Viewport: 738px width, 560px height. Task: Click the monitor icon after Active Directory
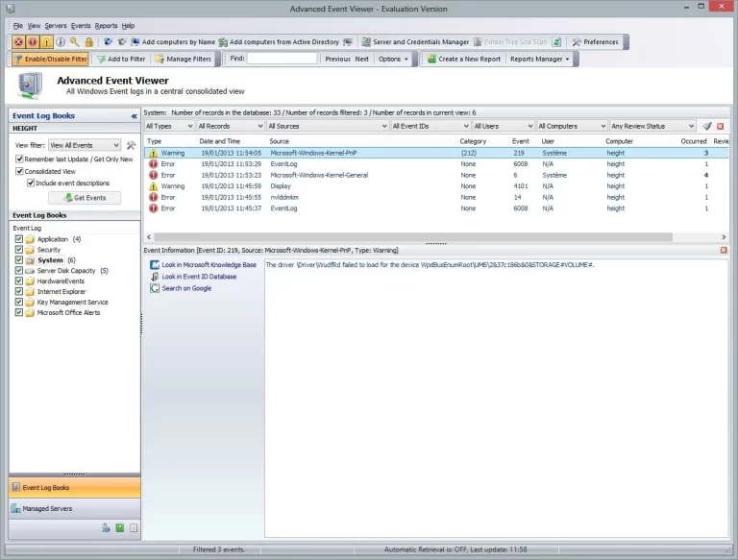coord(348,42)
